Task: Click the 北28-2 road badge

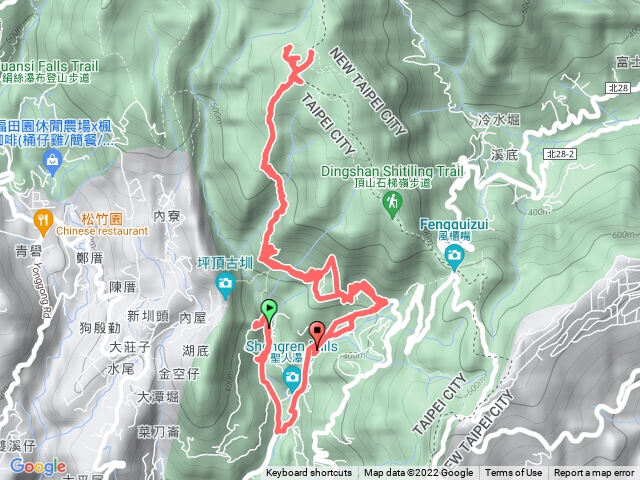Action: [560, 154]
